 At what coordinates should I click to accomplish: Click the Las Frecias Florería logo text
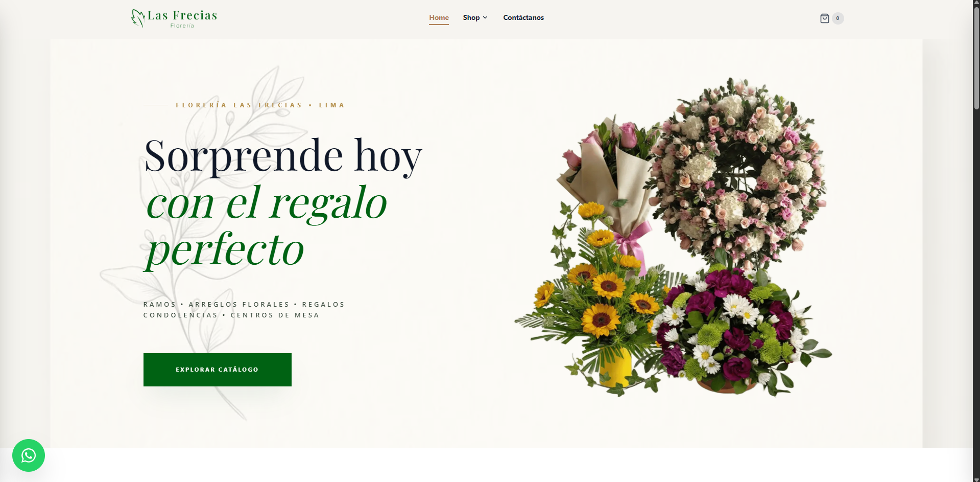click(182, 18)
